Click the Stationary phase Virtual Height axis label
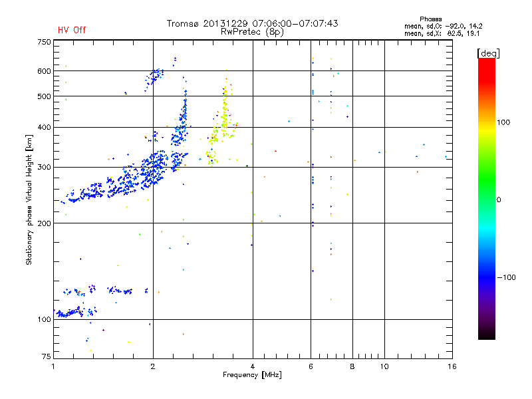The width and height of the screenshot is (532, 399). (x=29, y=199)
